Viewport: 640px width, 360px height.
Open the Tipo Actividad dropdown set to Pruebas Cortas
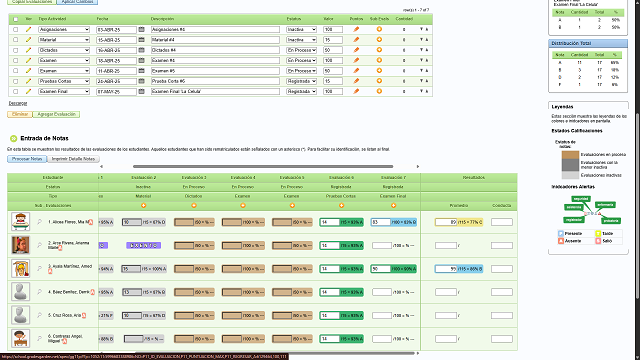point(64,81)
